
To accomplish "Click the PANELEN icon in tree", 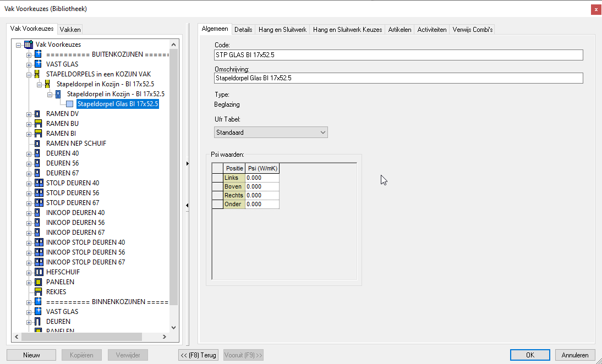I will [x=39, y=282].
